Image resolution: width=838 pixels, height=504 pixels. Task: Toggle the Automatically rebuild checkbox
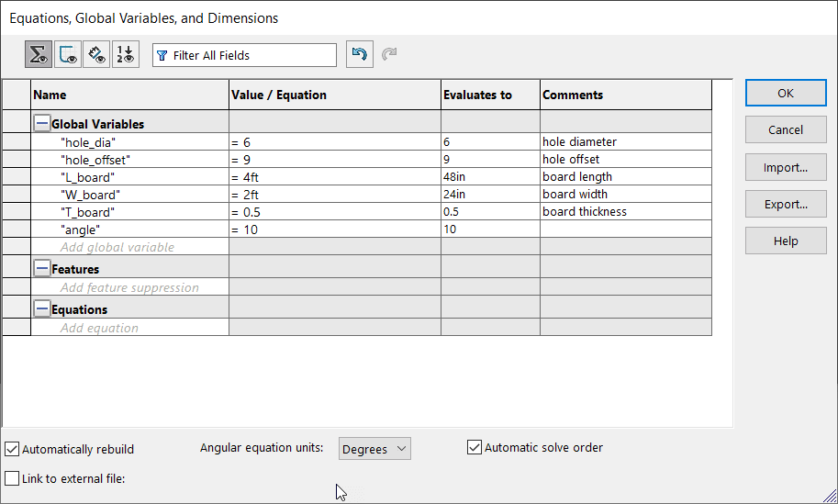pyautogui.click(x=12, y=449)
